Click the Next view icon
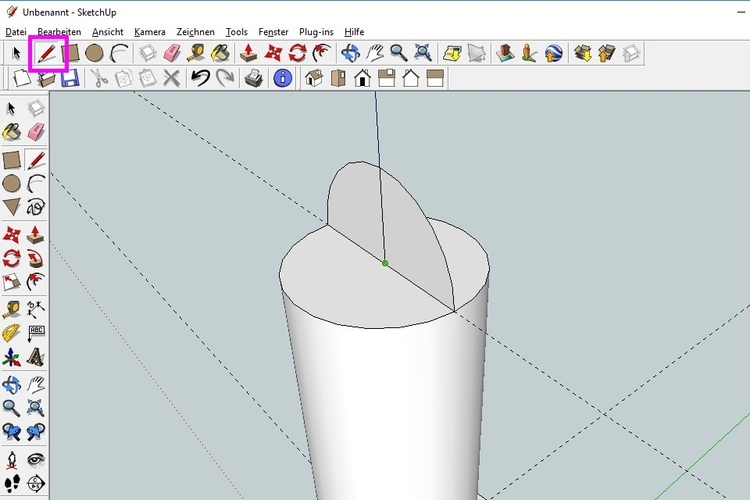Screen dimensions: 750x500 coord(36,432)
